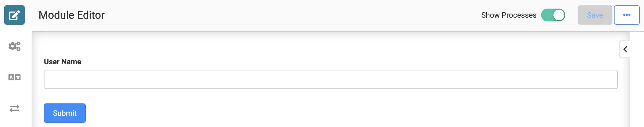Click the left chevron icon on right edge

pyautogui.click(x=625, y=49)
